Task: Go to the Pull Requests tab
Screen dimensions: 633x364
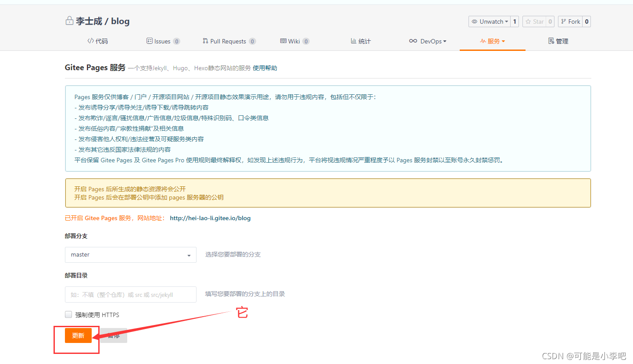Action: coord(229,41)
